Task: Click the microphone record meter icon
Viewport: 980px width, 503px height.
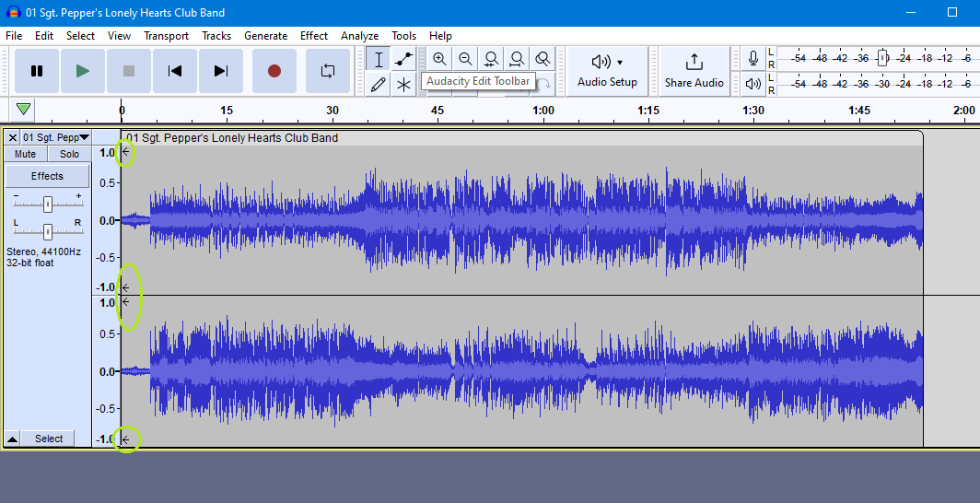Action: point(753,59)
